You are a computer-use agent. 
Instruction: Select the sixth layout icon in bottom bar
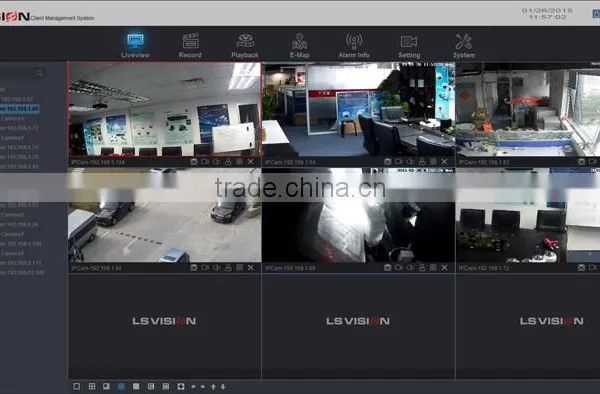(151, 386)
